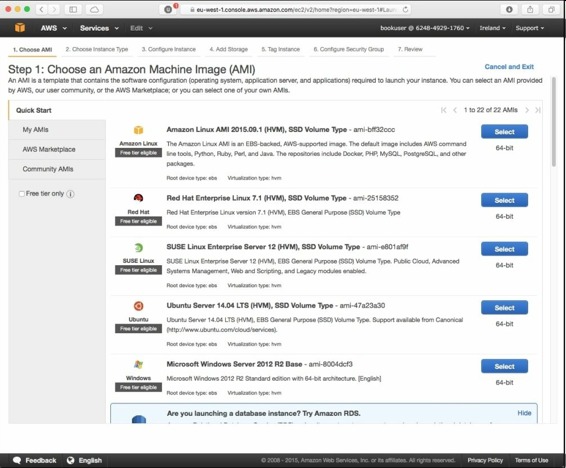Select the Red Hat Enterprise Linux AMI

(x=504, y=200)
